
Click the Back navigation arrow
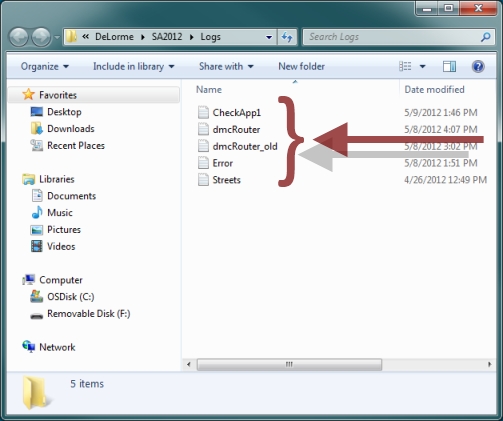click(x=18, y=37)
